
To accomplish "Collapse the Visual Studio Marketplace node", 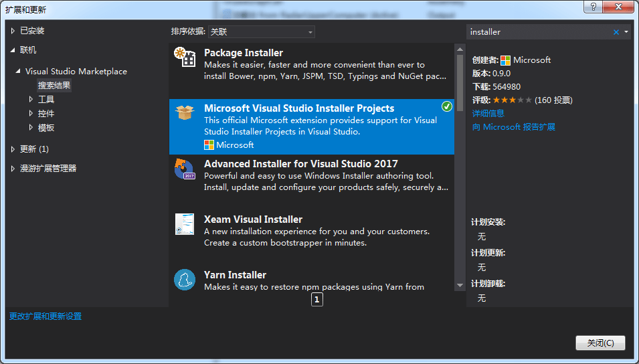I will point(18,72).
